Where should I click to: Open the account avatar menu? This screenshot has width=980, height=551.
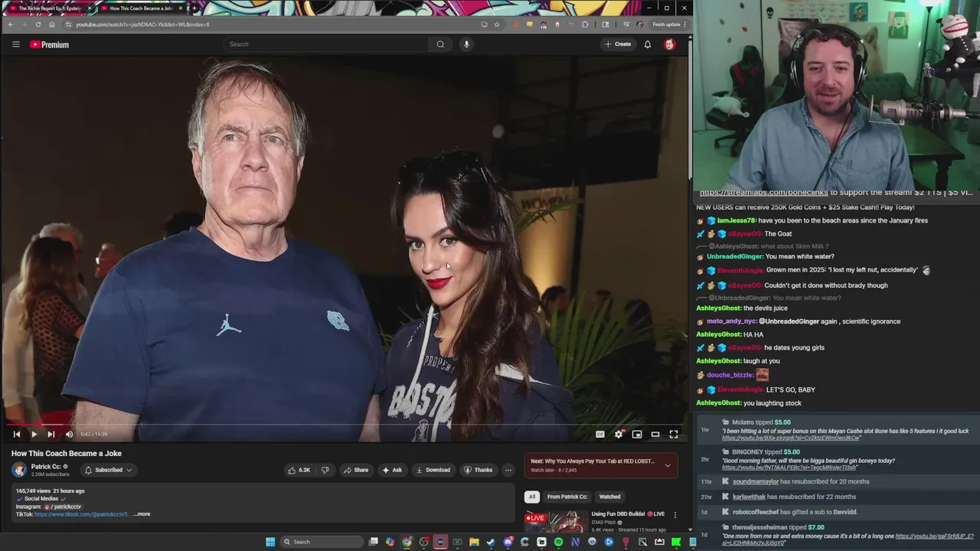click(670, 44)
